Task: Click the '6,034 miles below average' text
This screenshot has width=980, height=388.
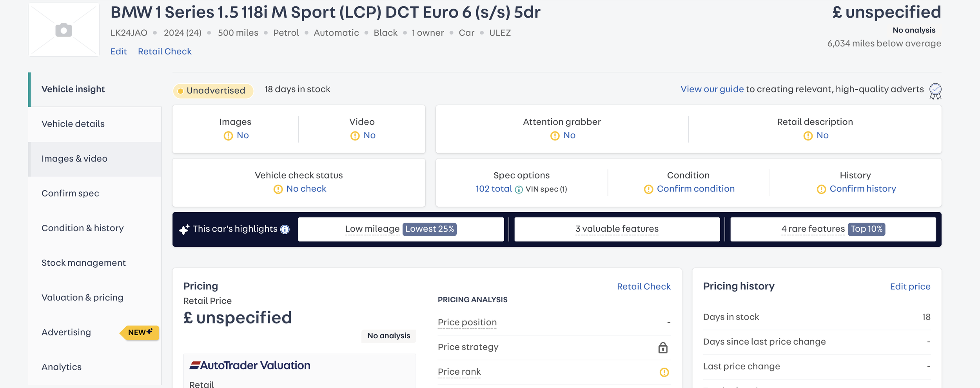Action: click(x=884, y=43)
